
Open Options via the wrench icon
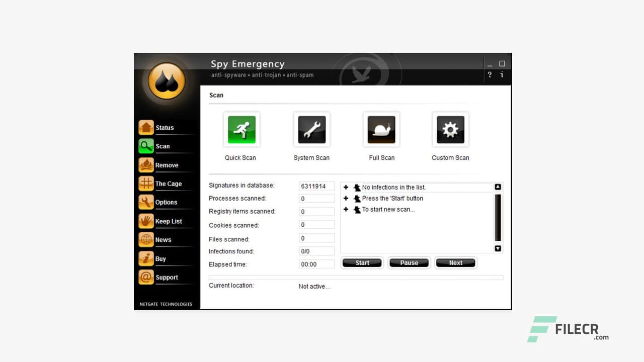146,202
